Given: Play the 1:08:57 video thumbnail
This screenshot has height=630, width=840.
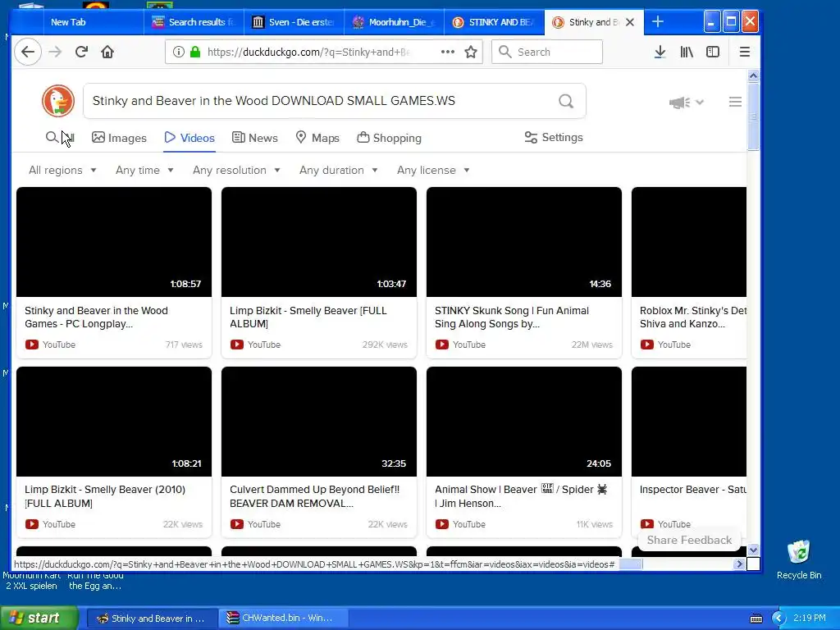Looking at the screenshot, I should point(113,242).
